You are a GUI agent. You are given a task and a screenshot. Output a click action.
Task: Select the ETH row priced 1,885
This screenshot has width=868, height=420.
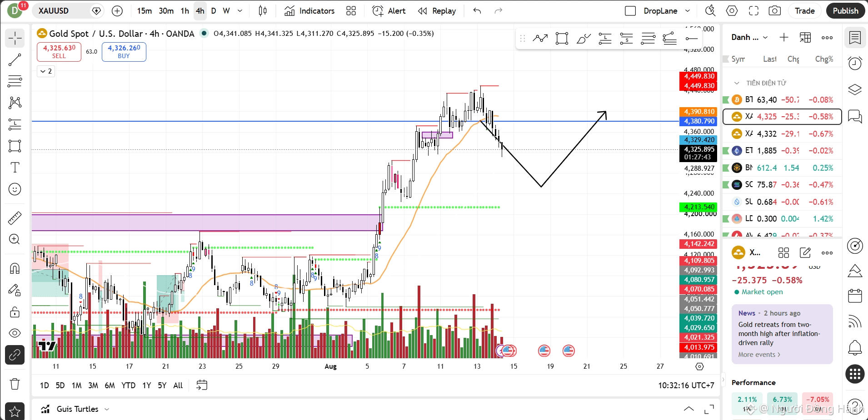click(x=782, y=151)
